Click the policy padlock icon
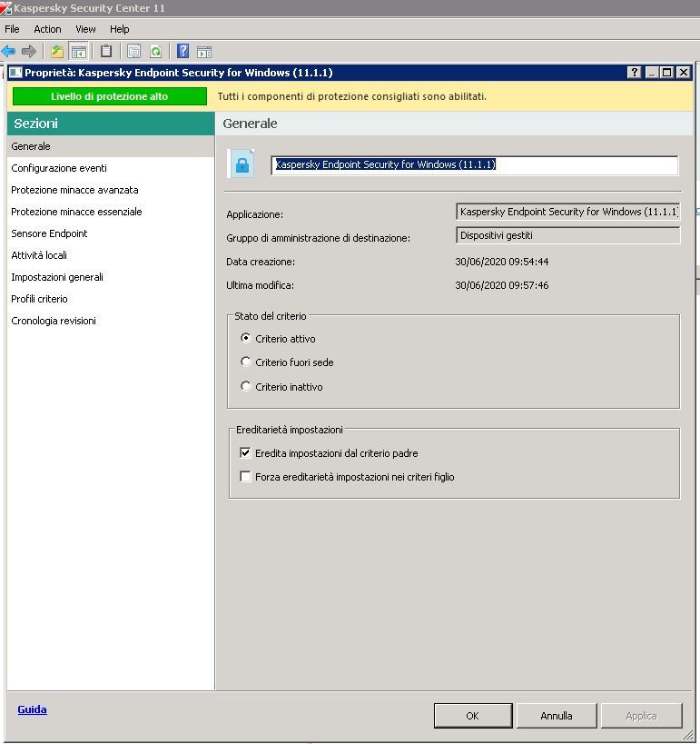The width and height of the screenshot is (700, 744). pos(242,164)
